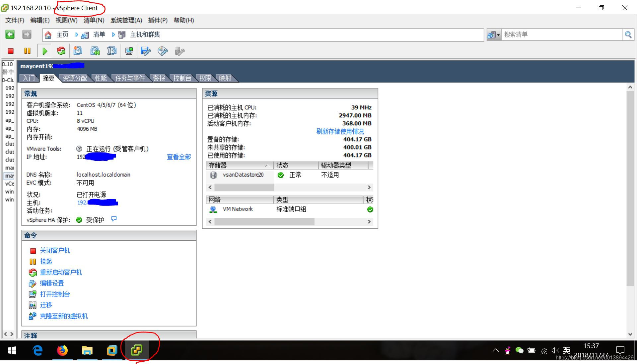Switch to the 权限 tab
637x364 pixels.
point(205,78)
